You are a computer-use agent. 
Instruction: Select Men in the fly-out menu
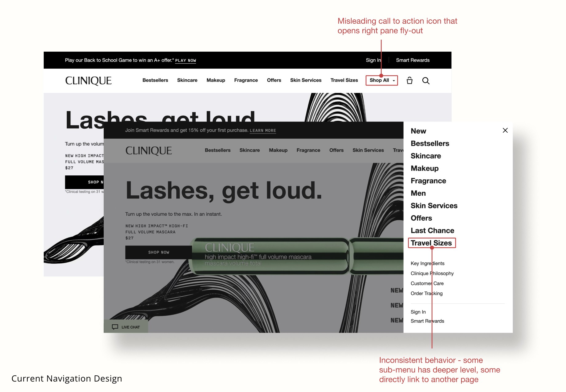(x=418, y=193)
